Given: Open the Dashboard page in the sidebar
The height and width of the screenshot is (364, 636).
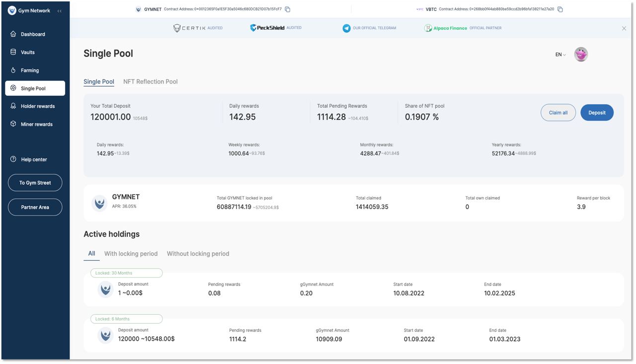Looking at the screenshot, I should coord(33,34).
